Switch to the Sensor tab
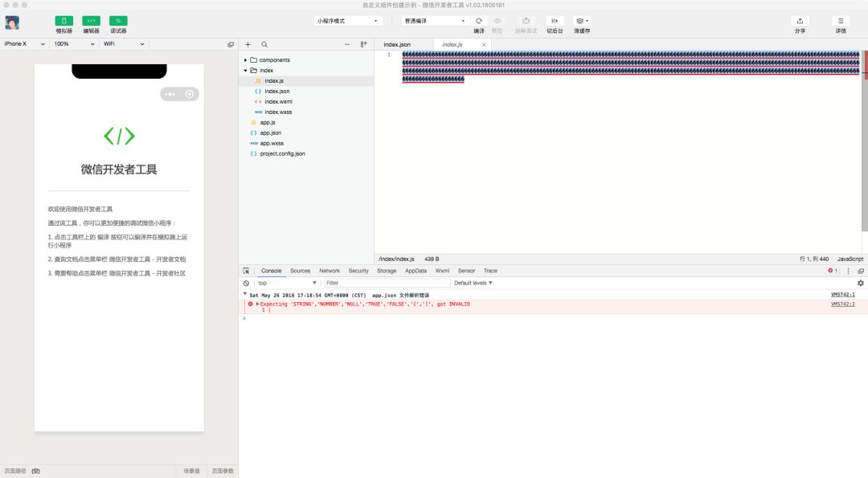The width and height of the screenshot is (868, 478). tap(466, 271)
